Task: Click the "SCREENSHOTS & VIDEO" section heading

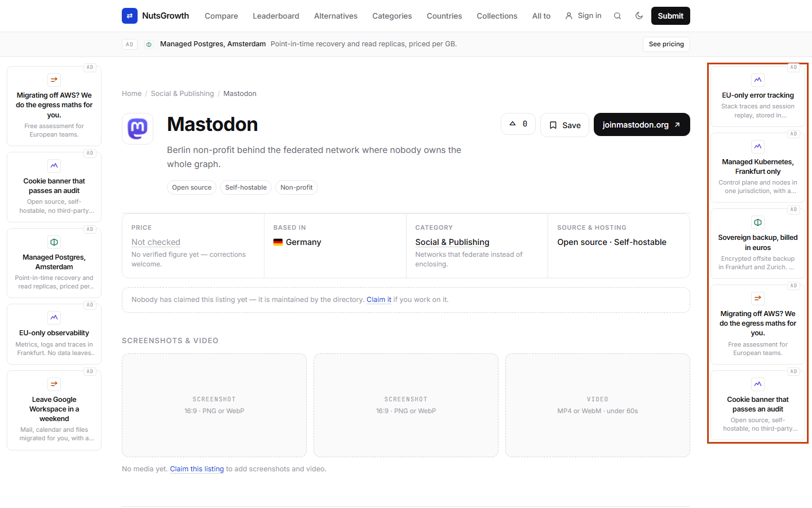Action: (170, 341)
